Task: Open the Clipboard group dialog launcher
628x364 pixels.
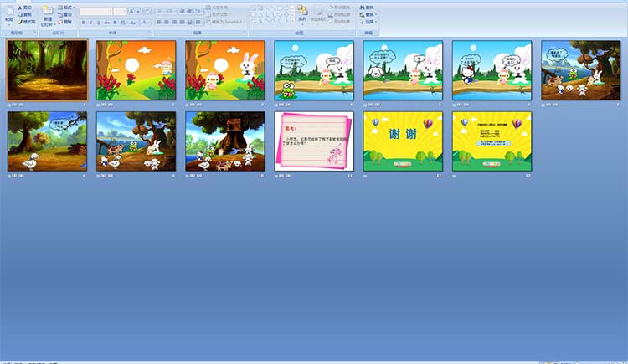Action: 35,33
